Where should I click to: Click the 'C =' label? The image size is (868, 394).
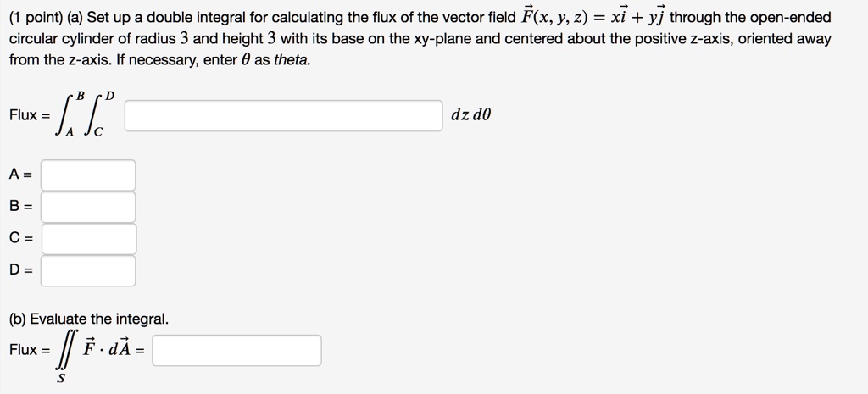point(21,239)
